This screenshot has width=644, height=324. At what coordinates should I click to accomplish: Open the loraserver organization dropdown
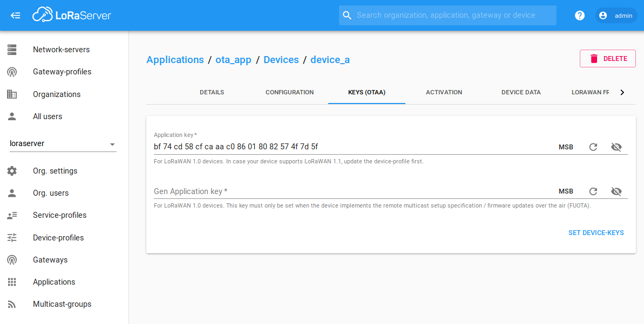tap(112, 144)
